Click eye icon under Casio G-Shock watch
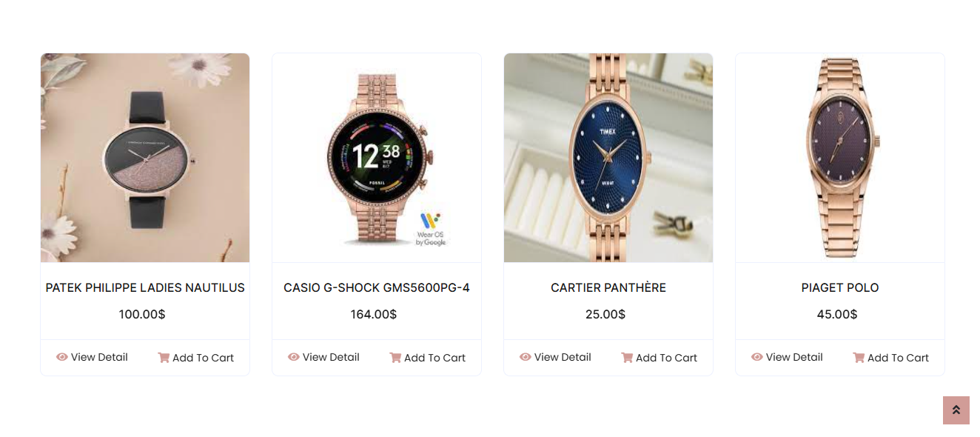 (x=294, y=357)
